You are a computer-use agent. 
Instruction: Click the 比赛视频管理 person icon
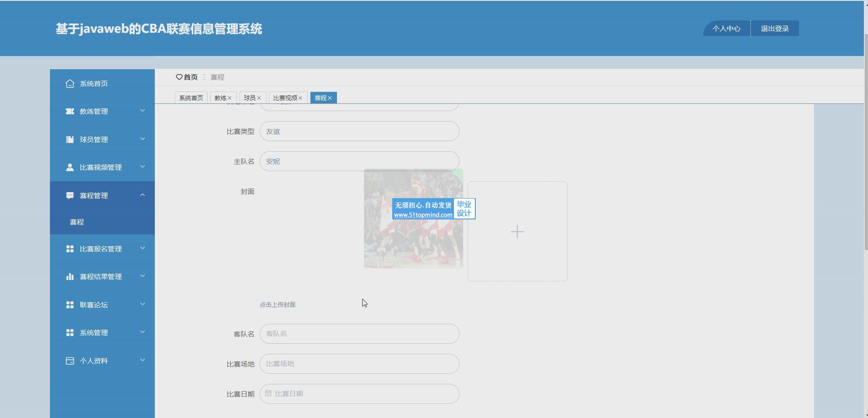click(x=70, y=167)
